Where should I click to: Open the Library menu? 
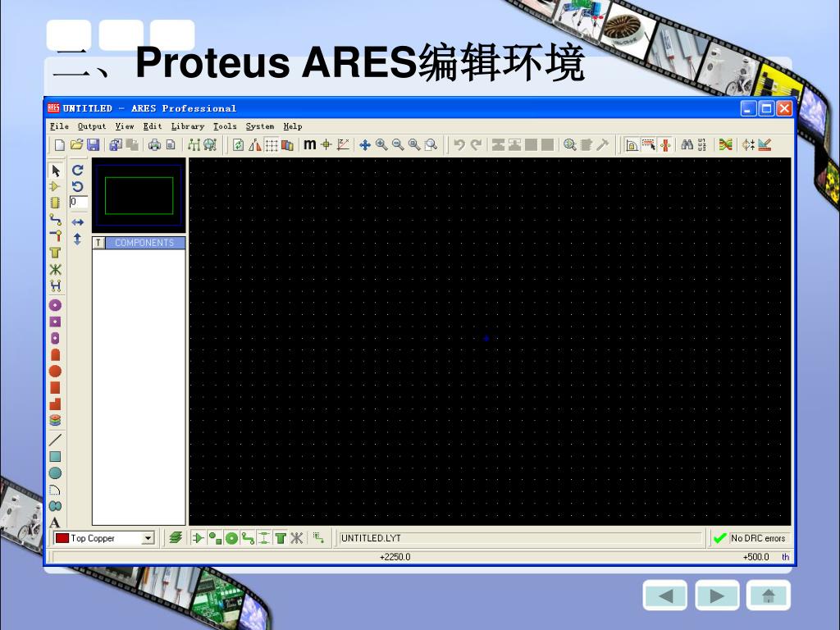[188, 126]
